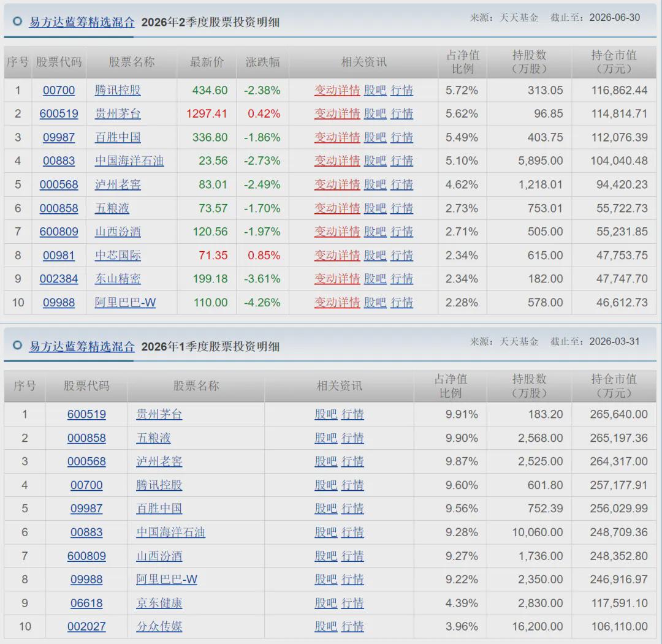Viewport: 662px width, 644px height.
Task: View 变动详情 for 阿里巴巴-W
Action: (337, 303)
